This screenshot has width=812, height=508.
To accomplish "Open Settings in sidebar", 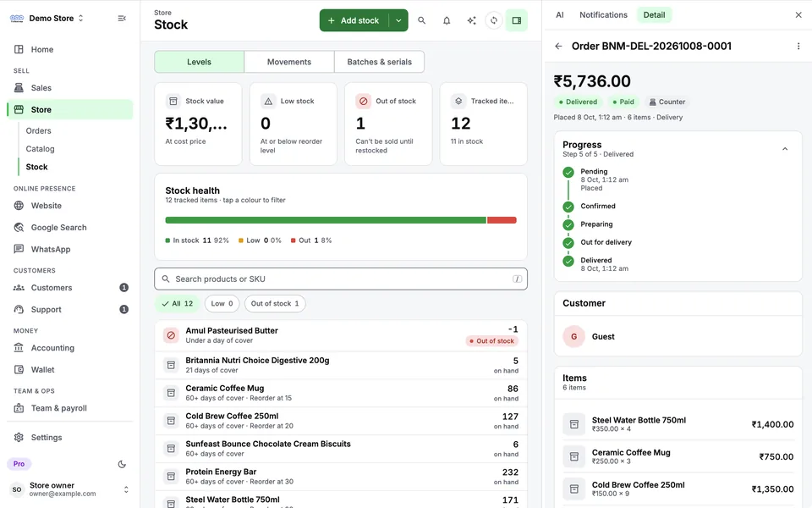I will [70, 437].
